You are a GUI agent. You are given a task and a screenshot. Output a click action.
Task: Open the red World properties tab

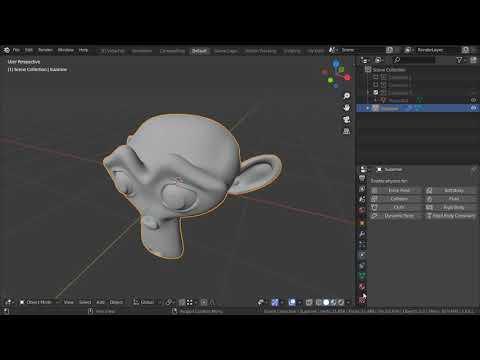362,211
